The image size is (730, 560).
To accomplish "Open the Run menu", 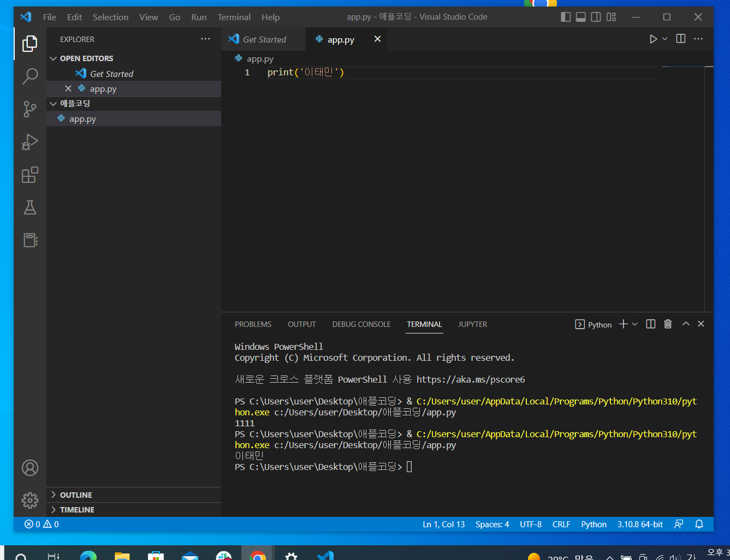I will pos(199,17).
